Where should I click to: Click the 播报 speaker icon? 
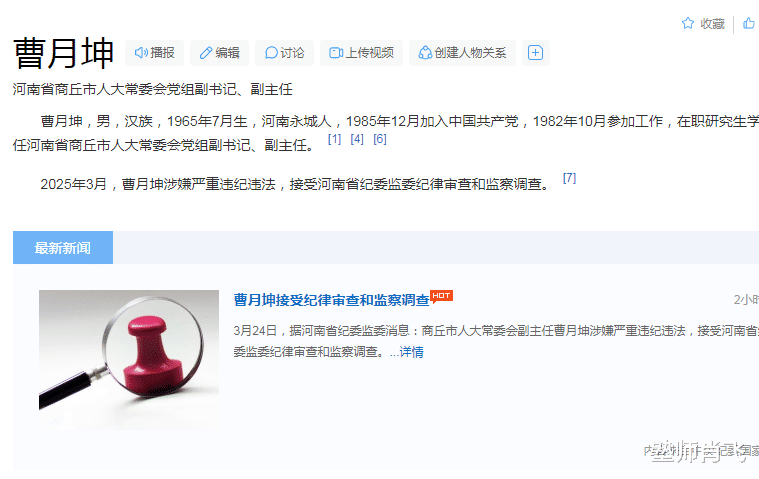click(141, 53)
